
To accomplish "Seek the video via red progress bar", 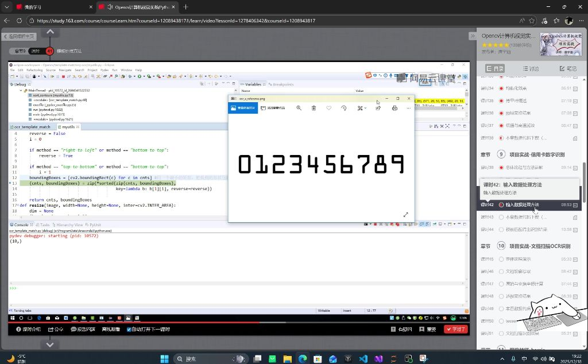I will coord(239,322).
